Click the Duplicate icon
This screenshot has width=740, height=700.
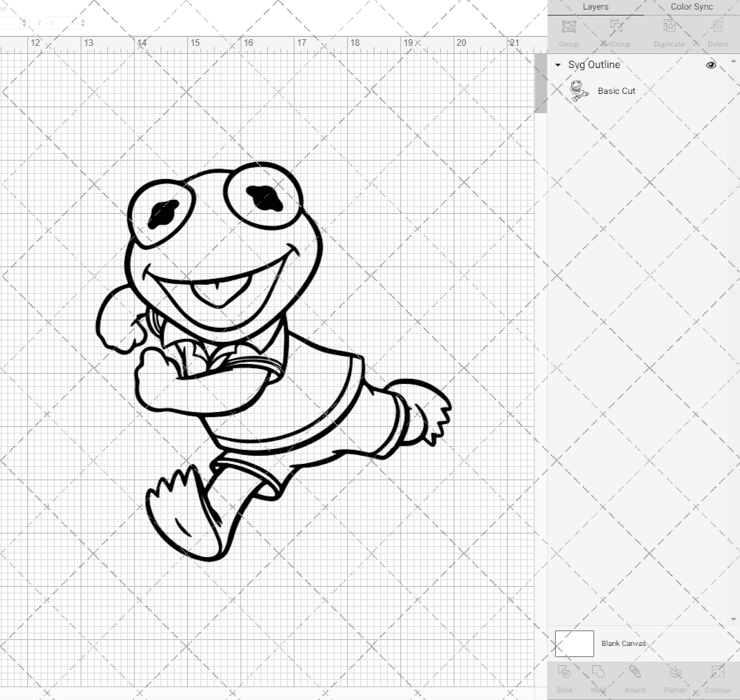click(x=669, y=26)
